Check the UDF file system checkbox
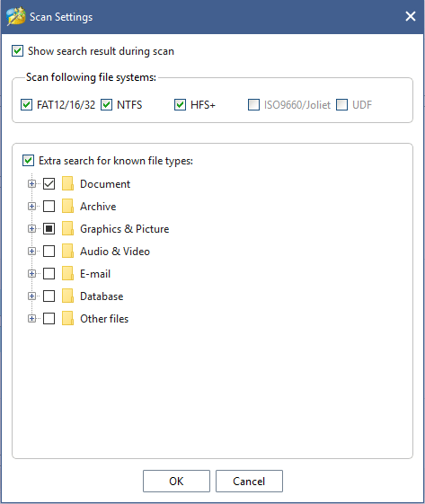The height and width of the screenshot is (504, 425). (341, 104)
